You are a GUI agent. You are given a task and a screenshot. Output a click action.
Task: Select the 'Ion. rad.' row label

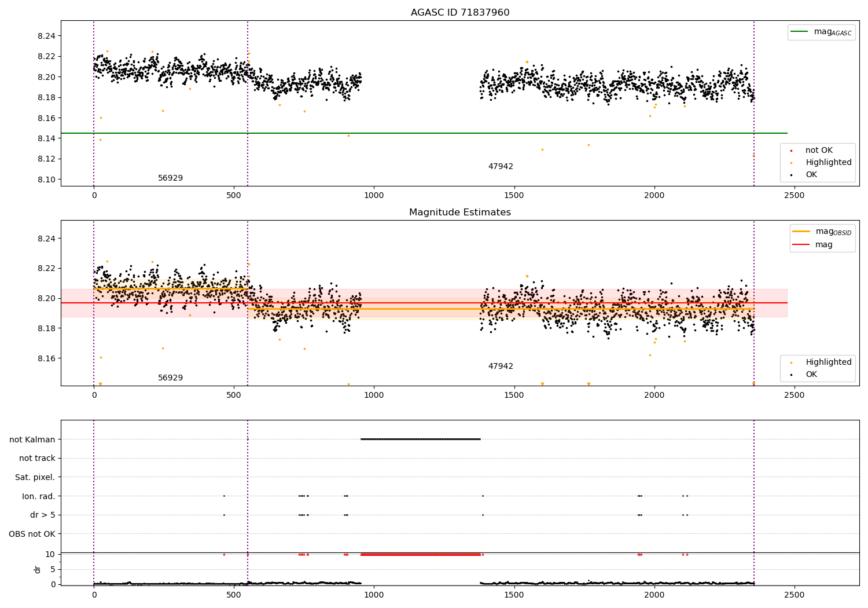[x=38, y=496]
